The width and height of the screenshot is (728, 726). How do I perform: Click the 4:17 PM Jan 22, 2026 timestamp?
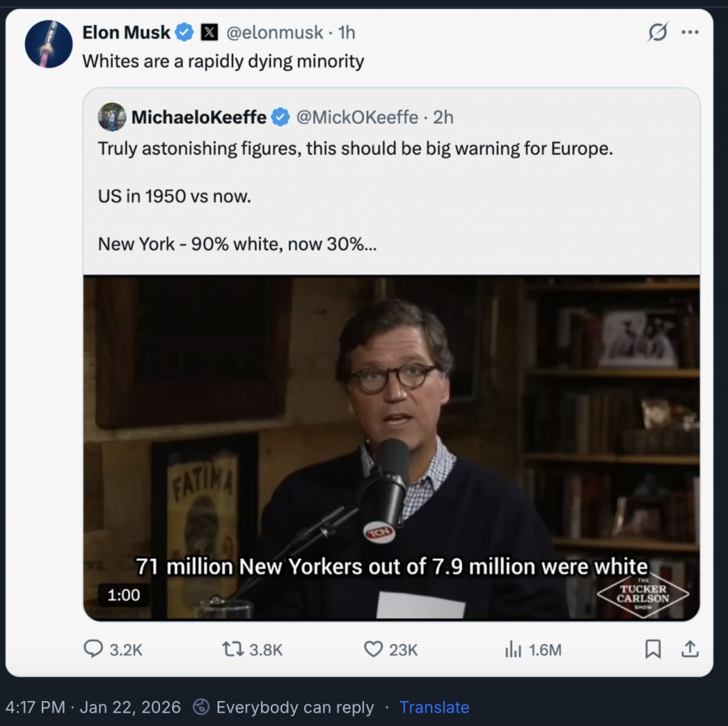(93, 708)
